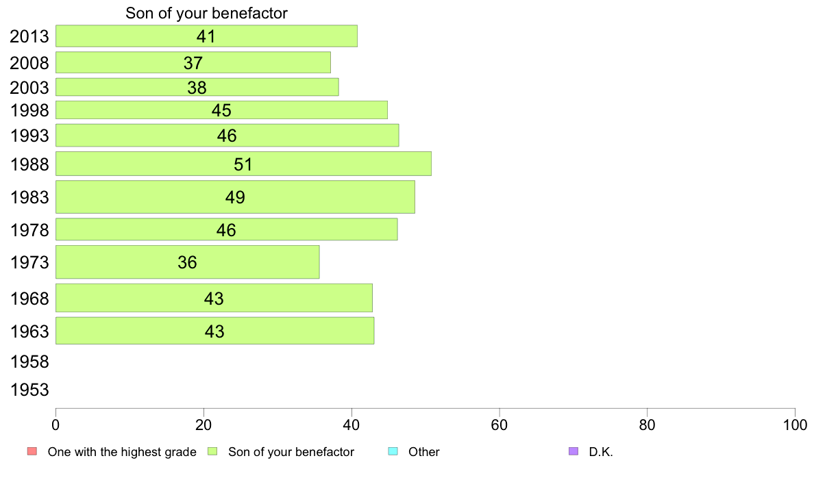Select the 2003 bar showing 38
Image resolution: width=814 pixels, height=504 pixels.
pos(197,87)
